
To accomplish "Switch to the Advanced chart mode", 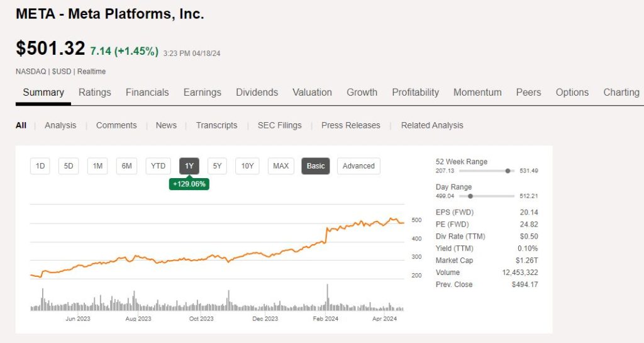I will pyautogui.click(x=358, y=166).
